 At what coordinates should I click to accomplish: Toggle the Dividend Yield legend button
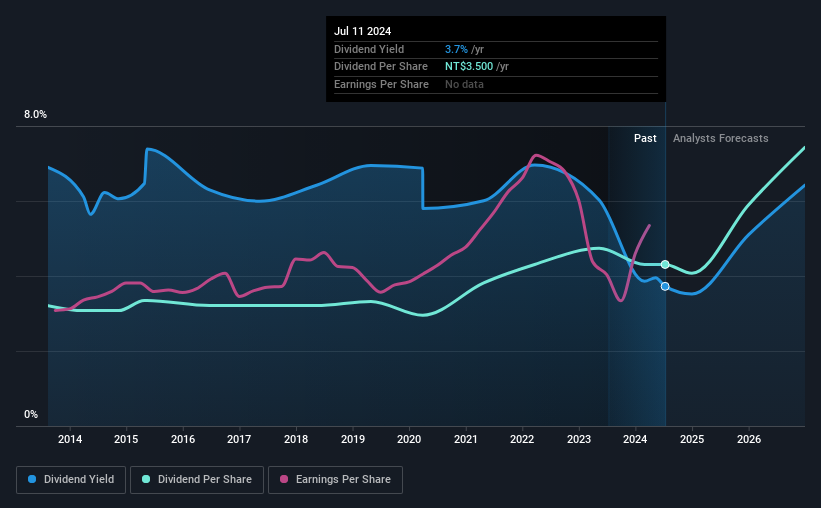pos(71,480)
